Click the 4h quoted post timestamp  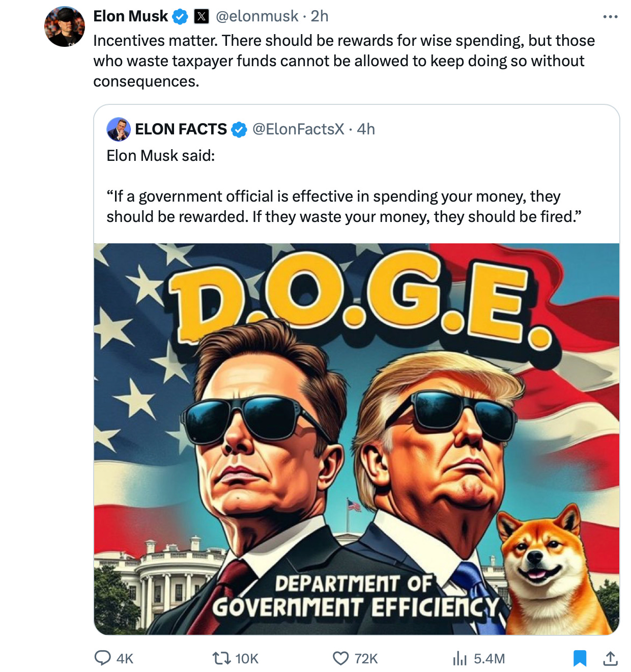pos(366,129)
